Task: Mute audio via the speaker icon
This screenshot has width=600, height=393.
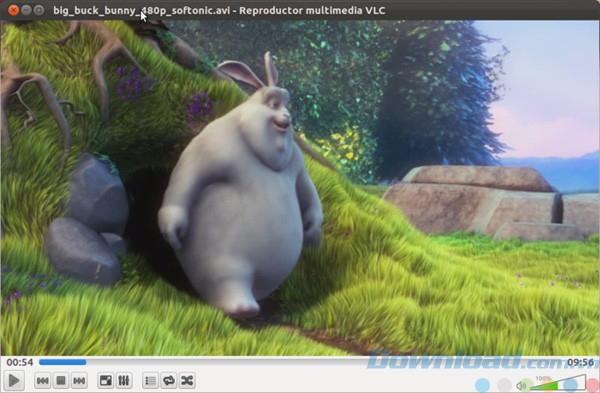Action: 522,385
